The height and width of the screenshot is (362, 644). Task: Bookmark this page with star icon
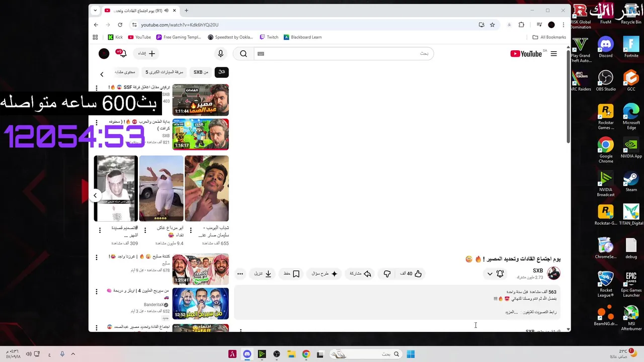point(493,25)
